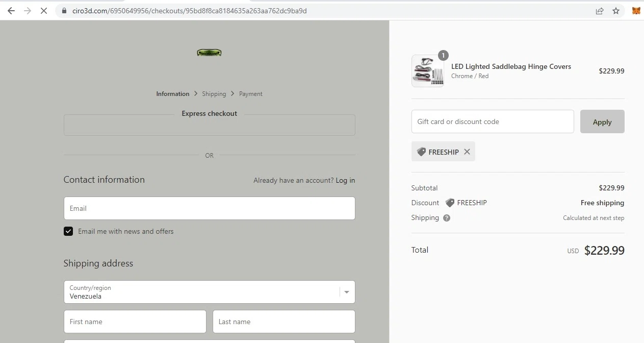Click the tag icon next to the FREESHIP discount
This screenshot has height=343, width=644.
click(x=450, y=203)
